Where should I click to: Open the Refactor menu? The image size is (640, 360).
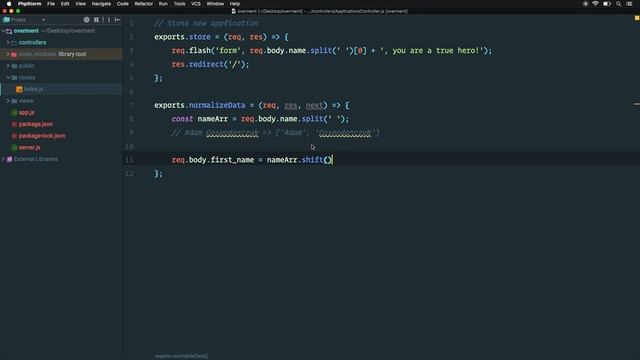[x=144, y=4]
